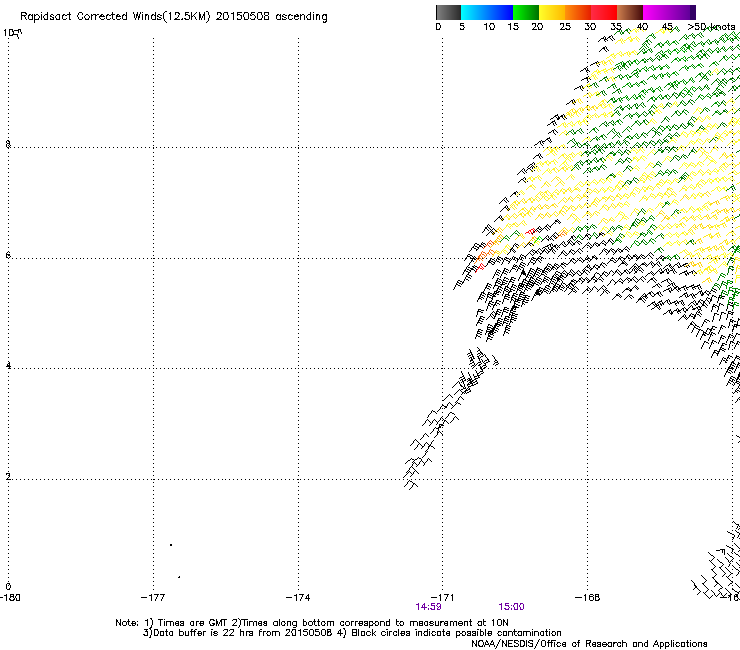Click the cyan-blue 5–15 knots legend segment

487,12
